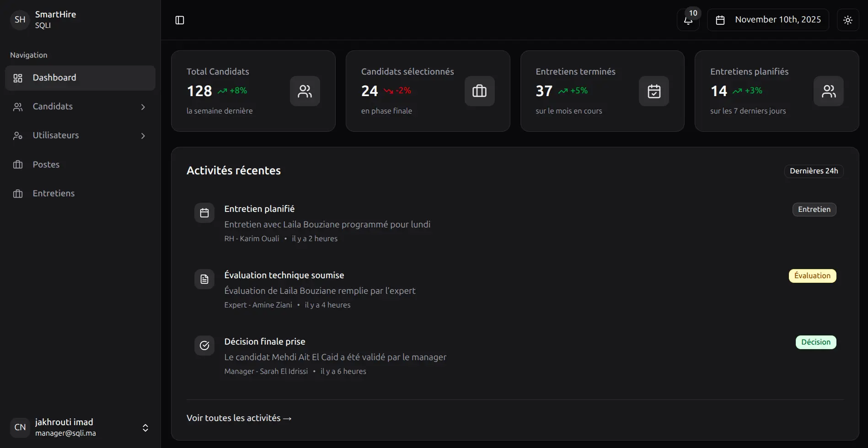Image resolution: width=868 pixels, height=448 pixels.
Task: Click the Évaluation technique soumise document icon
Action: click(204, 279)
